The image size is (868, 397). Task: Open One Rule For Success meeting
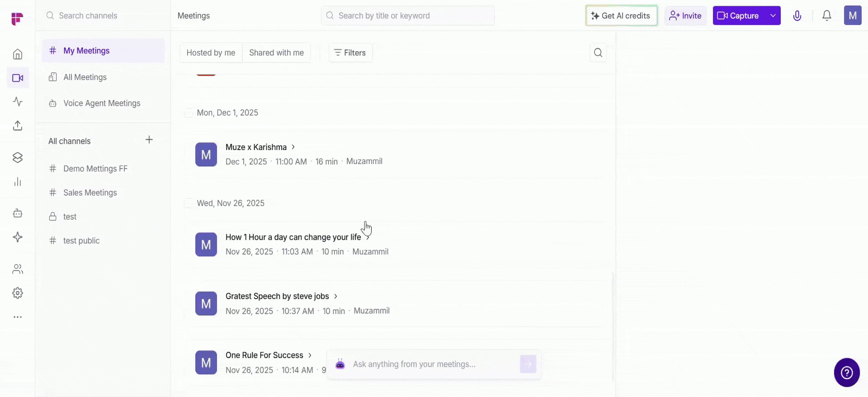pyautogui.click(x=264, y=355)
